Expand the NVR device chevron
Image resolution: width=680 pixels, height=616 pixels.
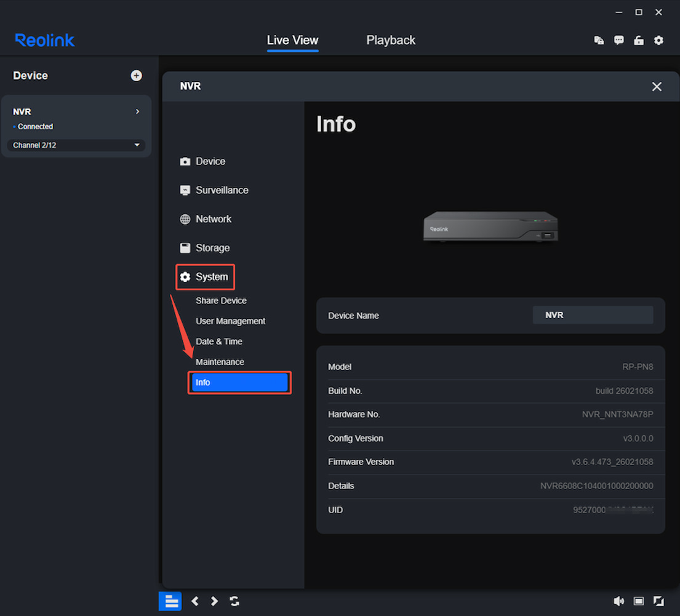click(137, 111)
